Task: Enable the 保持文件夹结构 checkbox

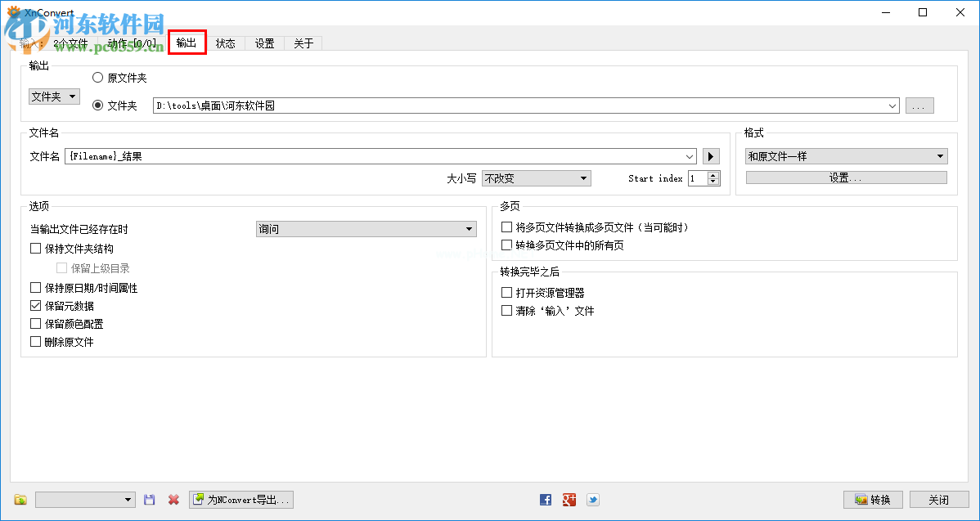Action: tap(35, 248)
